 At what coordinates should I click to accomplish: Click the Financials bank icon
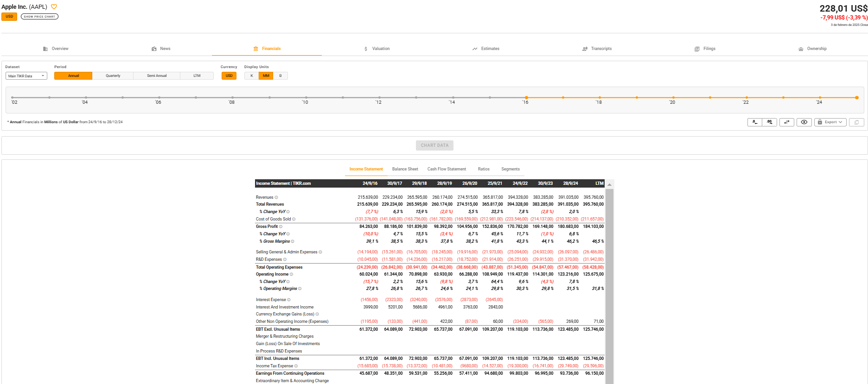click(x=256, y=49)
